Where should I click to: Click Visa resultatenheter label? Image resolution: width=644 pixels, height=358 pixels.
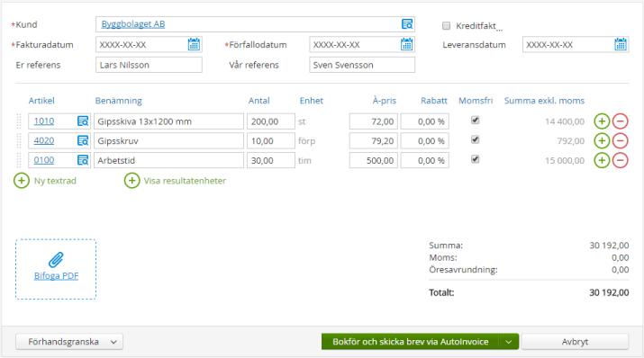tap(185, 181)
